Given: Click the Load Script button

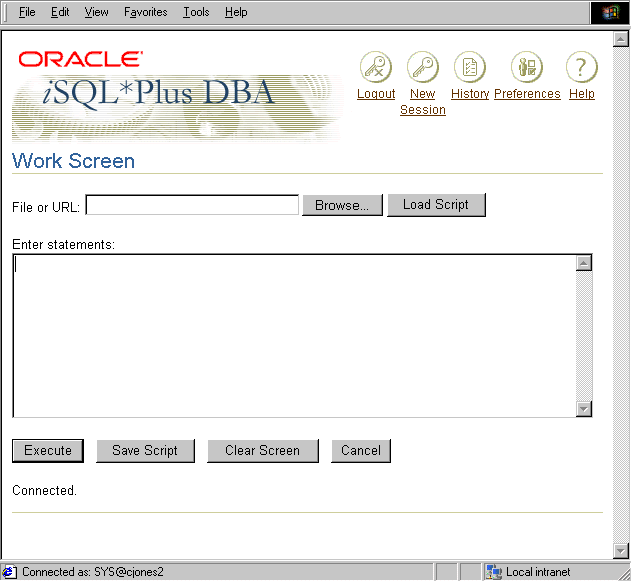Looking at the screenshot, I should coord(436,204).
